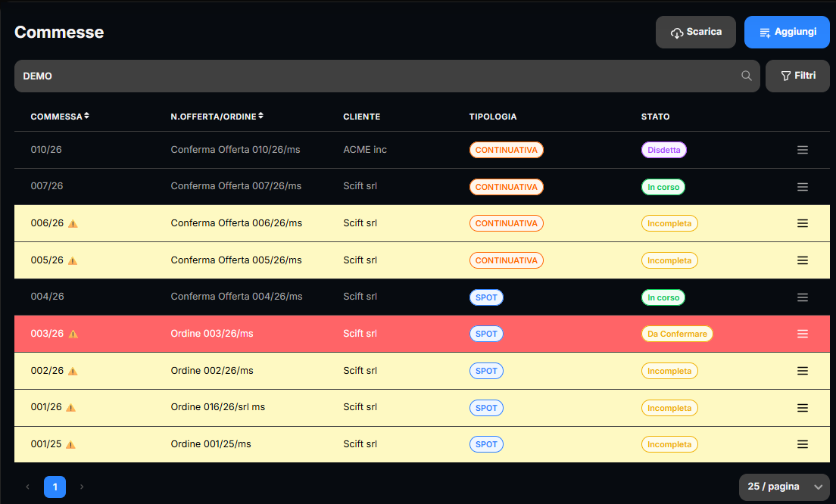Image resolution: width=836 pixels, height=504 pixels.
Task: Go to previous page arrow
Action: (x=28, y=487)
